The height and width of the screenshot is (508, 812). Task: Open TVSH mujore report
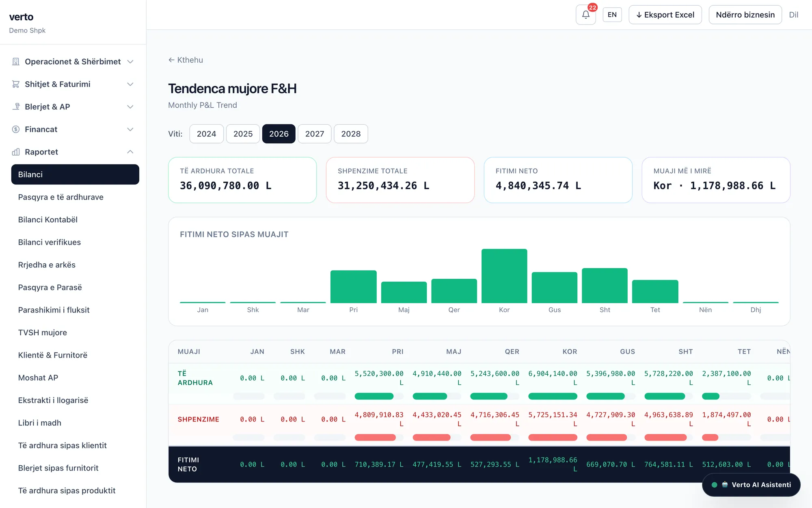[x=43, y=332]
